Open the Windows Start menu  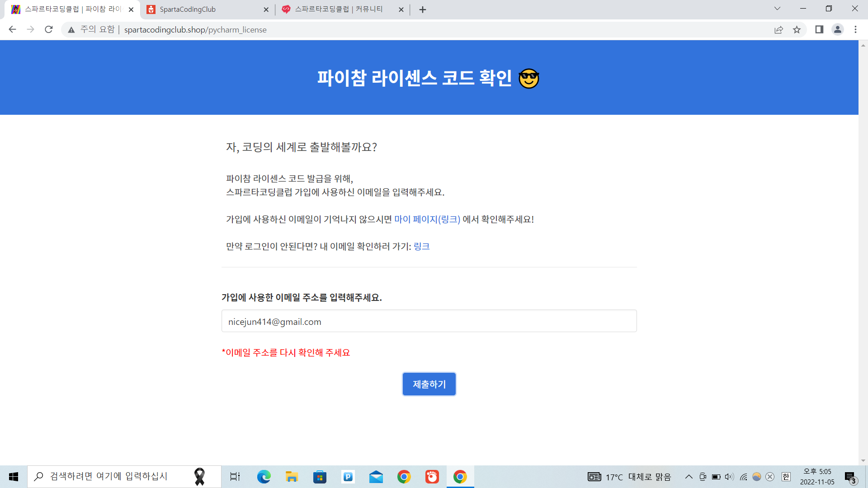(14, 477)
